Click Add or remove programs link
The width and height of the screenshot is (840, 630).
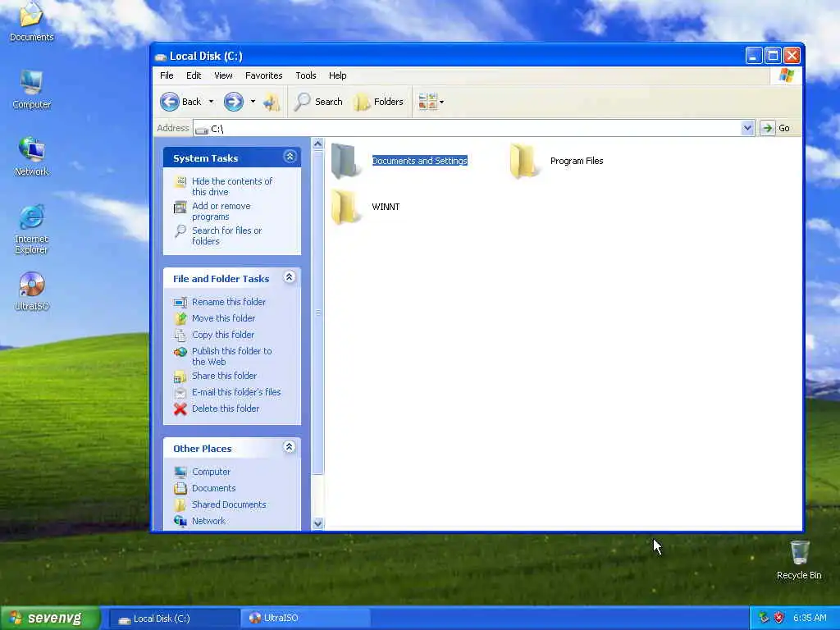221,212
